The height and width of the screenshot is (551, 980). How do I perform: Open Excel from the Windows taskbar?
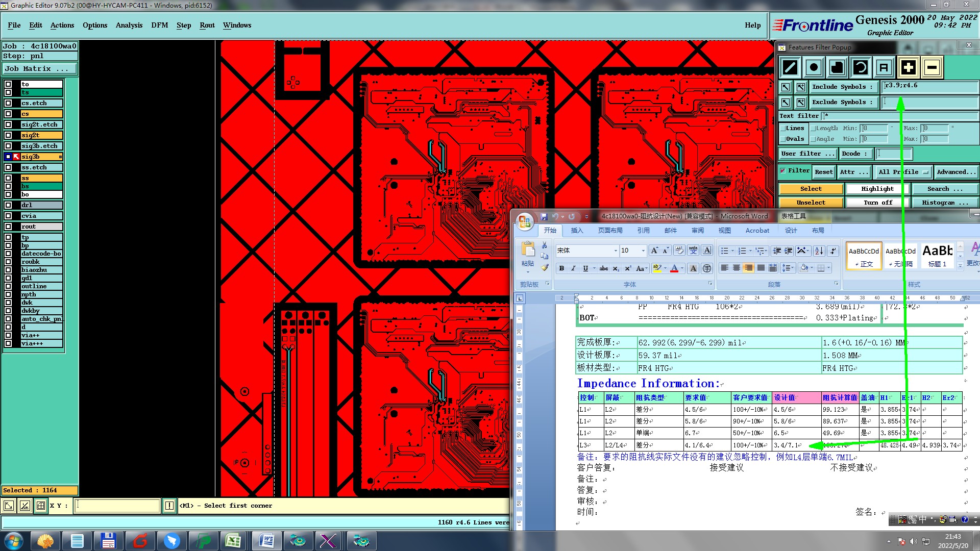pyautogui.click(x=234, y=540)
